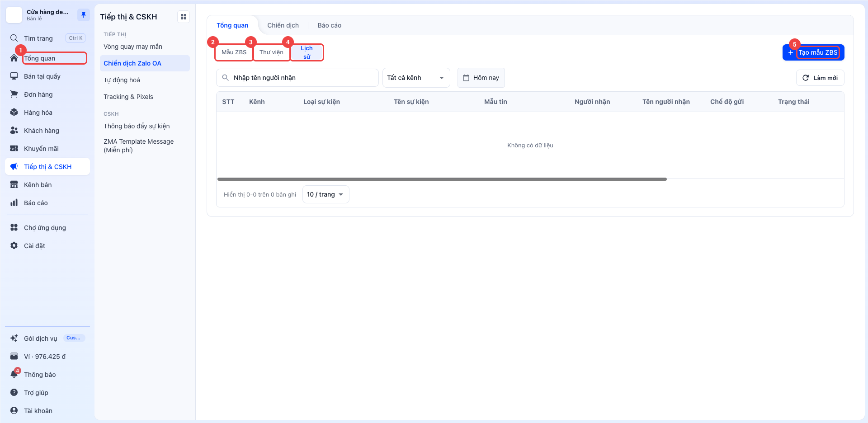Click the Tạo mẫu ZBS button
This screenshot has width=868, height=423.
tap(813, 52)
